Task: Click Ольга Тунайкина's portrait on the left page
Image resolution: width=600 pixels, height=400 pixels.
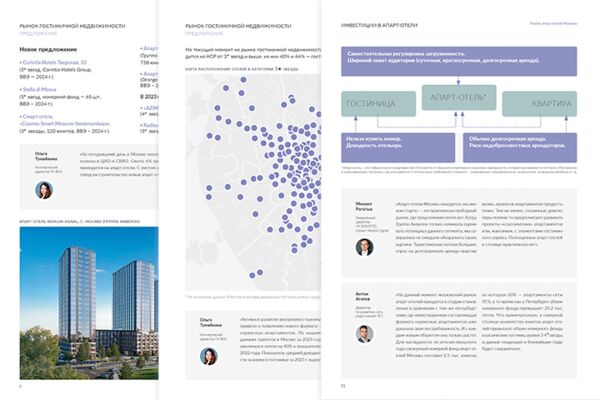Action: [x=44, y=190]
